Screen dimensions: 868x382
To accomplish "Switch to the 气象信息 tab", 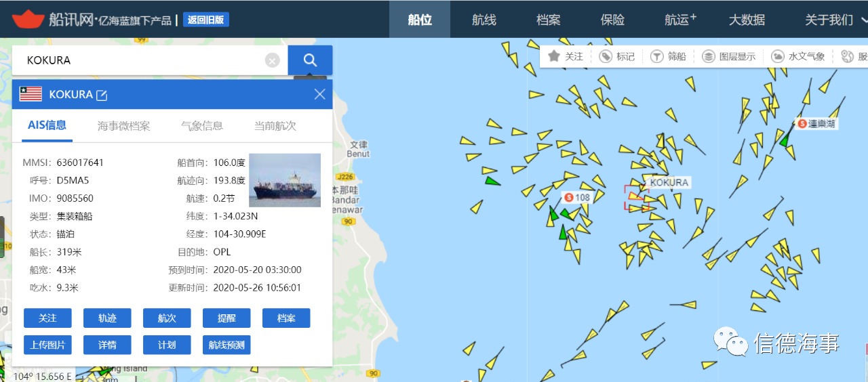I will point(202,126).
